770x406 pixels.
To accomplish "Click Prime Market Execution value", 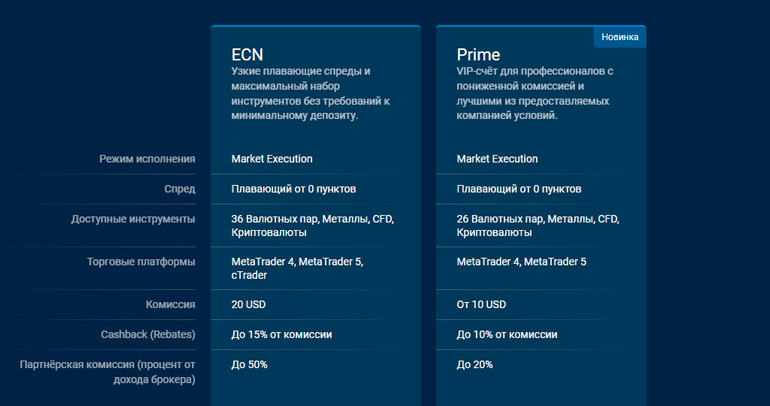I will [497, 159].
